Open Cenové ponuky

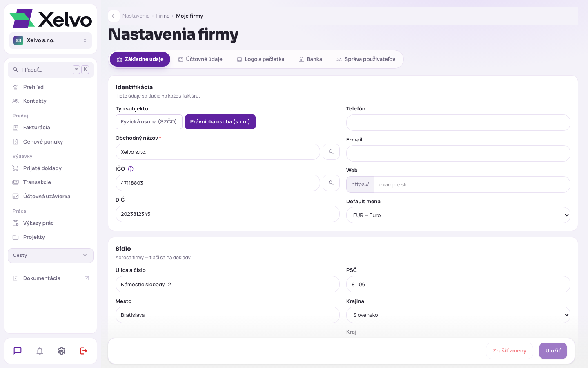click(x=51, y=142)
